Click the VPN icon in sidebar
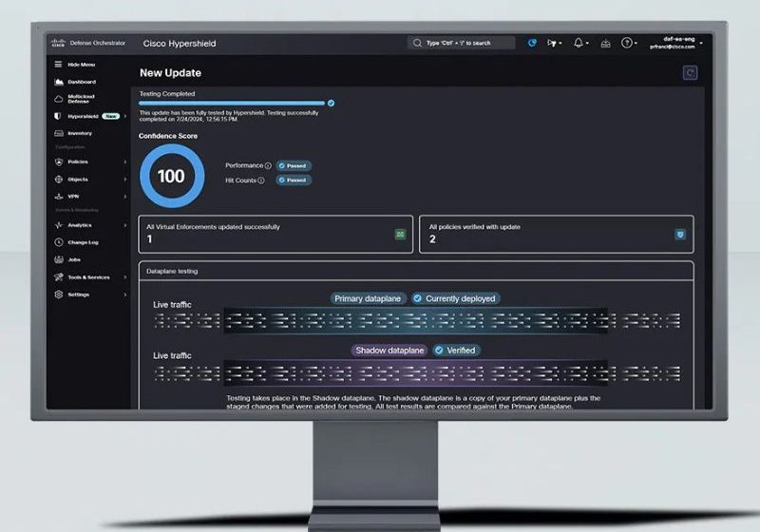This screenshot has height=532, width=760. (x=59, y=197)
